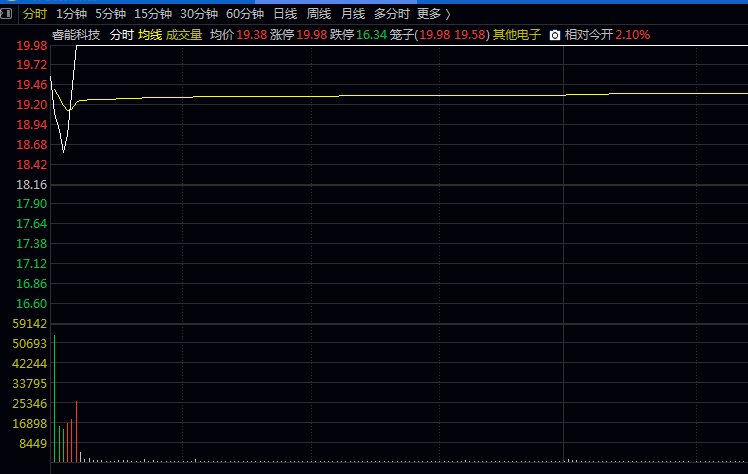Click the white 分时 legend label
Viewport: 748px width, 474px height.
click(122, 35)
